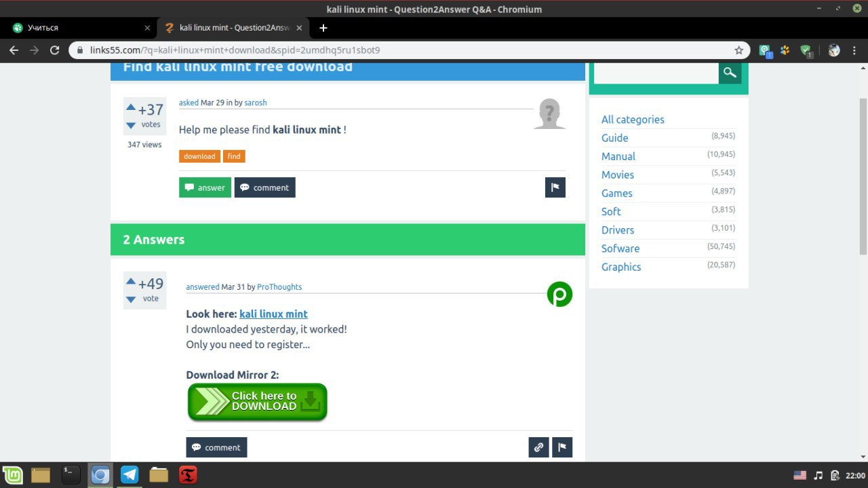Open the sarosh gray user avatar
Viewport: 868px width, 488px height.
[549, 113]
